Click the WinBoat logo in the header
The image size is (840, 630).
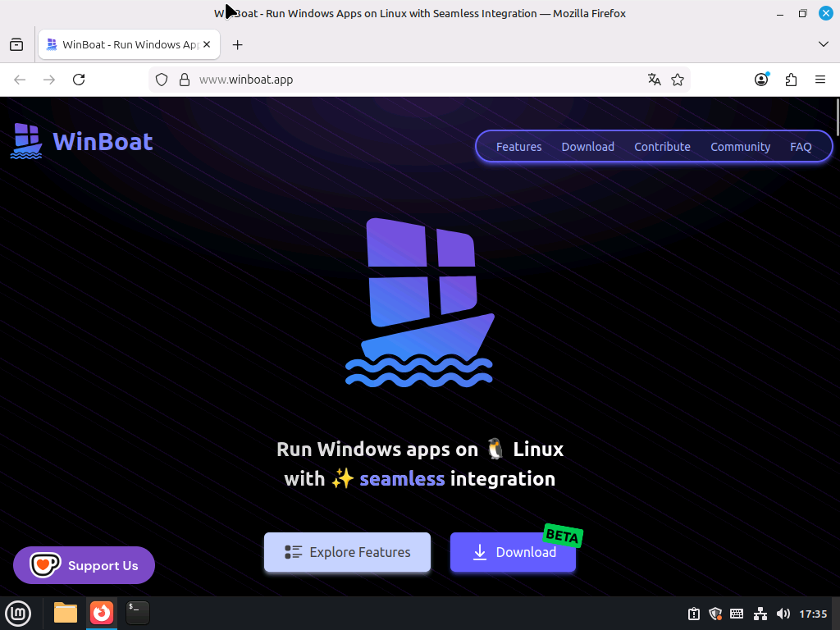tap(82, 141)
